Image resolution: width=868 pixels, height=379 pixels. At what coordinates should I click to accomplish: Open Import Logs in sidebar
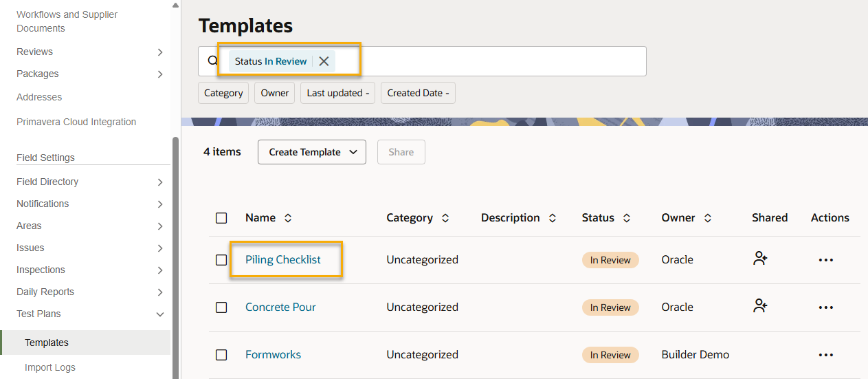click(x=50, y=367)
